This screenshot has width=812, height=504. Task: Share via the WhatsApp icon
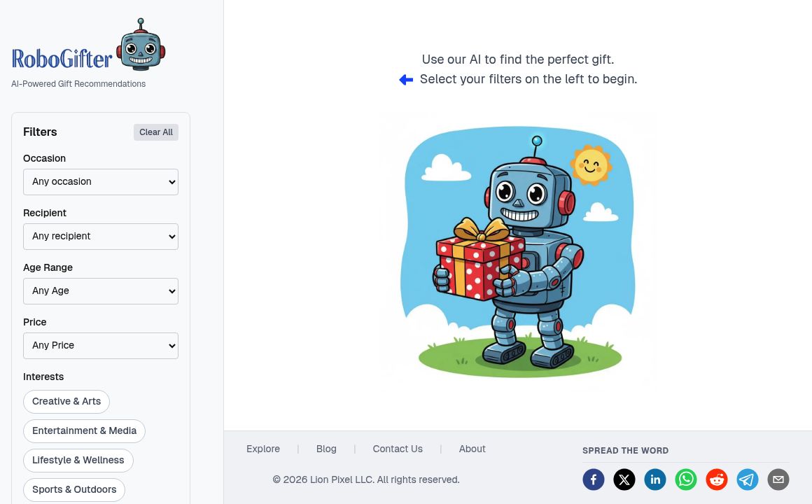686,479
